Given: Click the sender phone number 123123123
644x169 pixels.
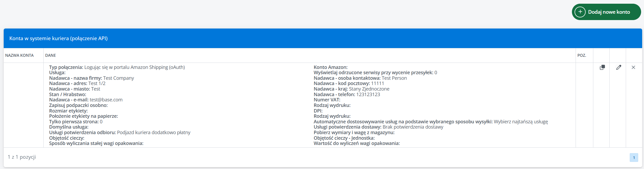Looking at the screenshot, I should coord(368,95).
